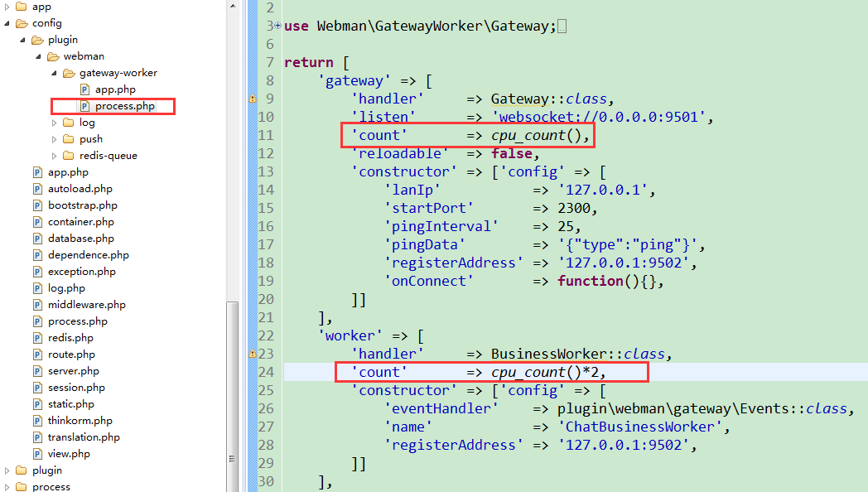The height and width of the screenshot is (492, 868).
Task: Click 'lanIp' value '127.0.0.1'
Action: [x=603, y=190]
